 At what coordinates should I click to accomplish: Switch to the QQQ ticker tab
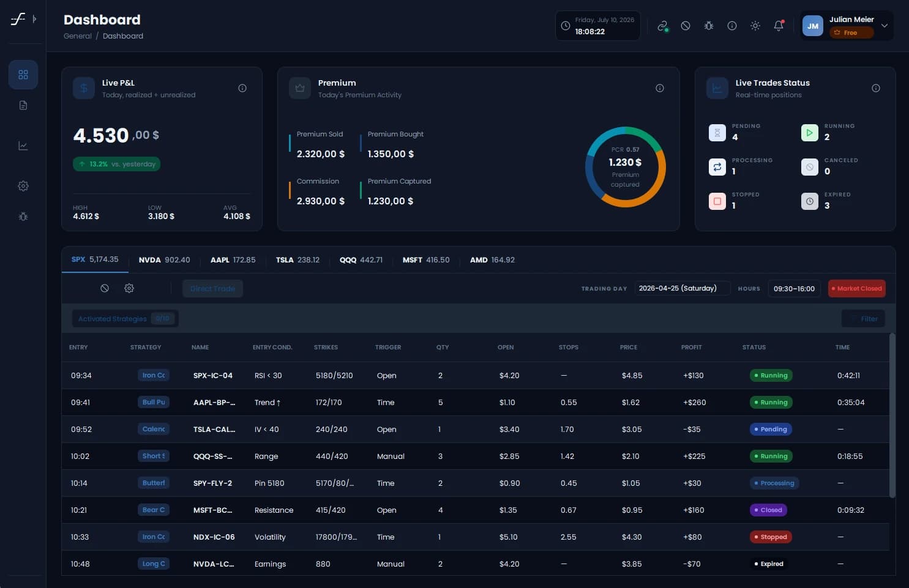[x=361, y=260]
